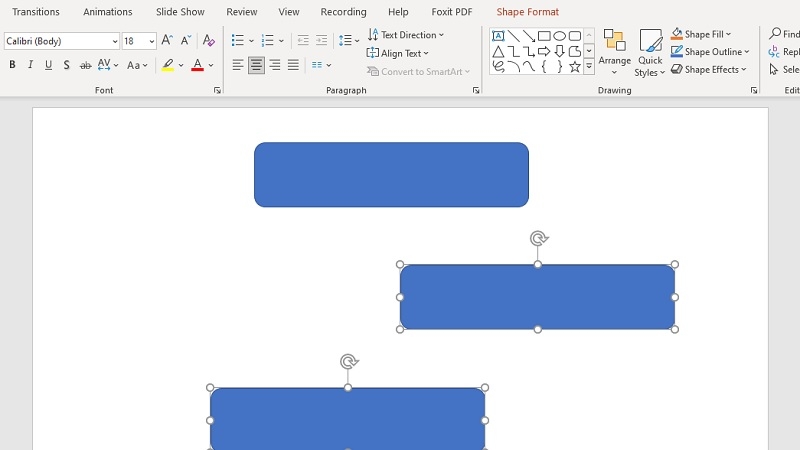This screenshot has height=450, width=800.
Task: Switch to Slide Show tab
Action: [180, 12]
